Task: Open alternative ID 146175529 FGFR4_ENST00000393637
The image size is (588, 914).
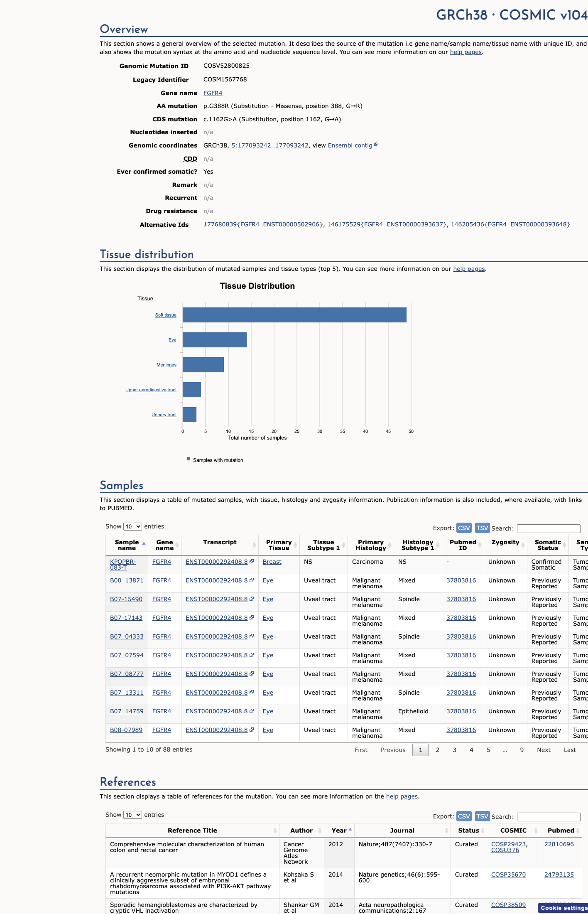Action: pyautogui.click(x=387, y=224)
